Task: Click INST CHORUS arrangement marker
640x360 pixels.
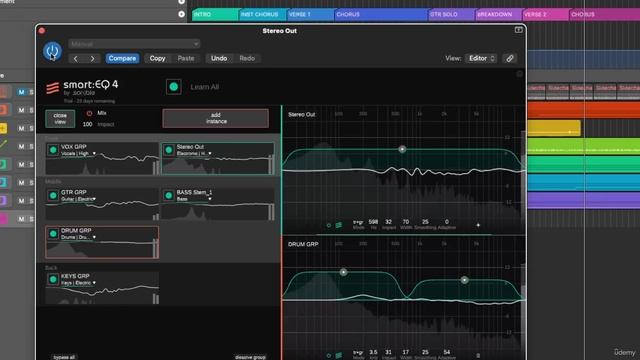Action: (x=263, y=14)
